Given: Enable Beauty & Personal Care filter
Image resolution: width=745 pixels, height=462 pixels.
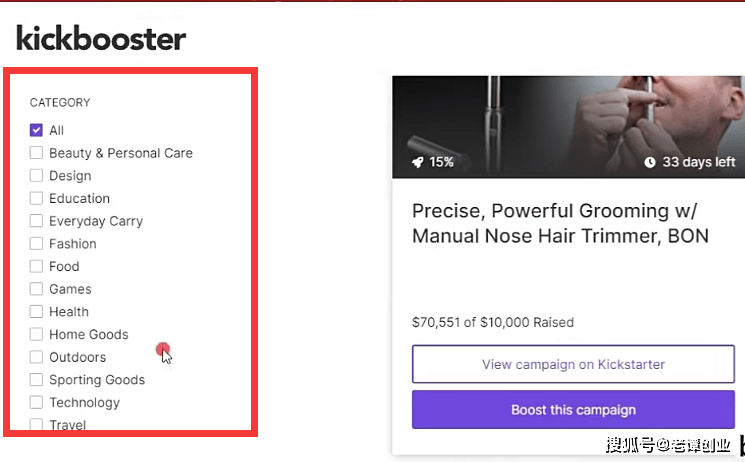Looking at the screenshot, I should coord(36,153).
